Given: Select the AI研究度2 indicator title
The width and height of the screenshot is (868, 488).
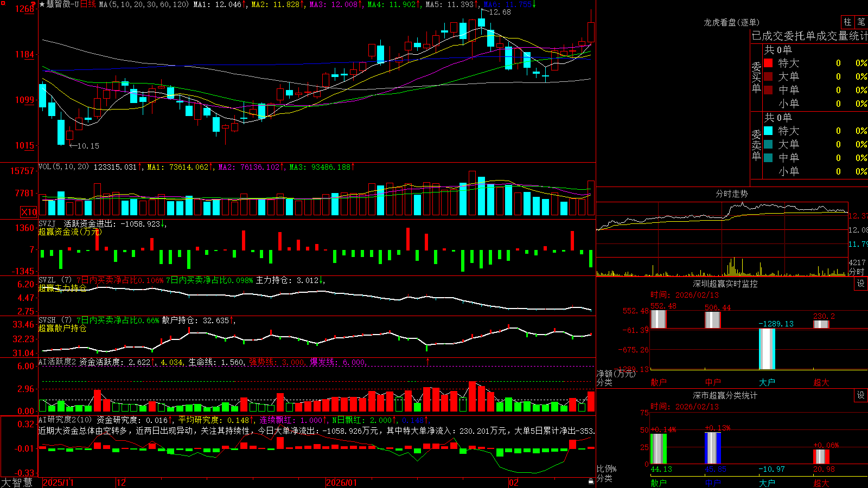Looking at the screenshot, I should coord(64,420).
